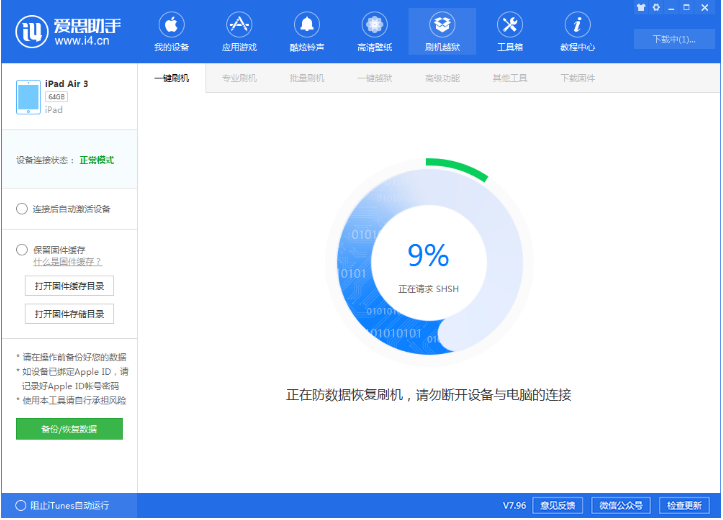Screen dimensions: 723x520
Task: Click 打开固件缓存目录 button
Action: [x=69, y=286]
